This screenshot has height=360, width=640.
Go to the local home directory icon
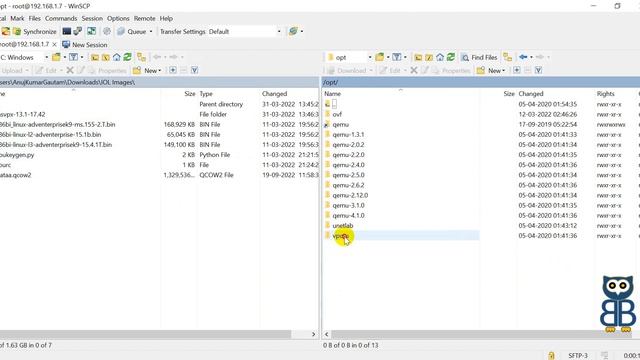click(x=116, y=58)
